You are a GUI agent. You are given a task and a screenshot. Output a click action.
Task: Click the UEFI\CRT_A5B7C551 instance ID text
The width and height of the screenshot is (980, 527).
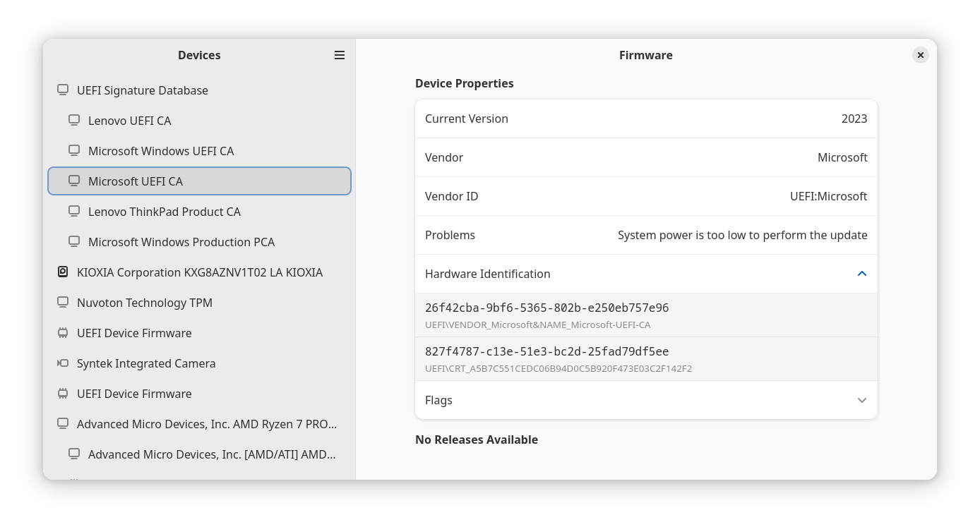558,369
